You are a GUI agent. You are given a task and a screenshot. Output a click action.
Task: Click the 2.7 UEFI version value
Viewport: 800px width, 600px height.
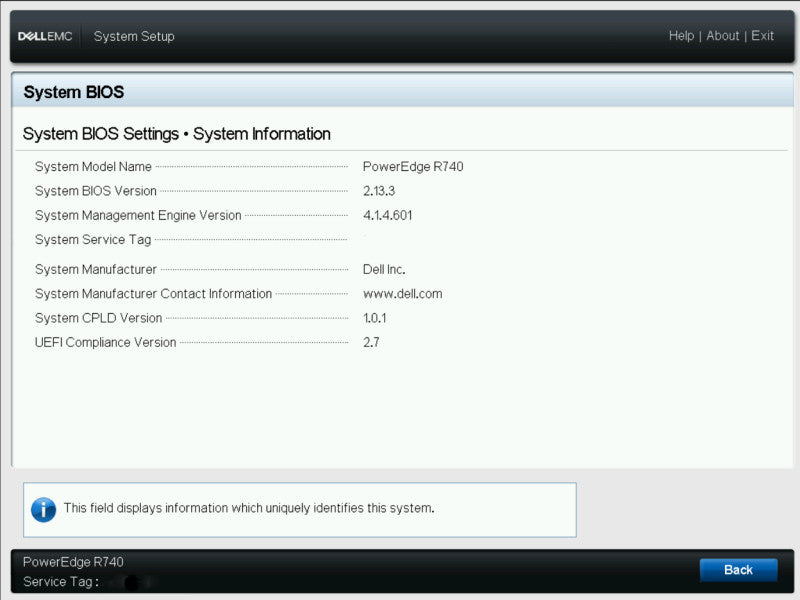point(371,342)
